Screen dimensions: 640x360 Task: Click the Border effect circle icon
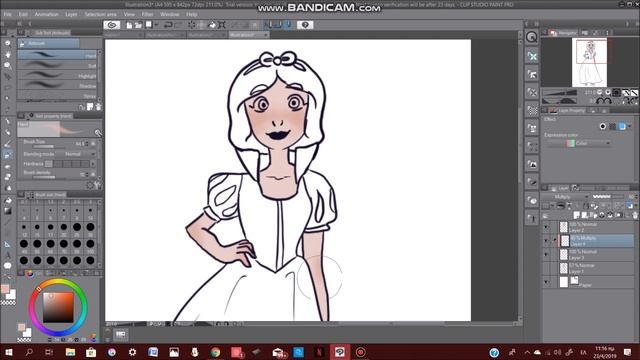point(603,127)
